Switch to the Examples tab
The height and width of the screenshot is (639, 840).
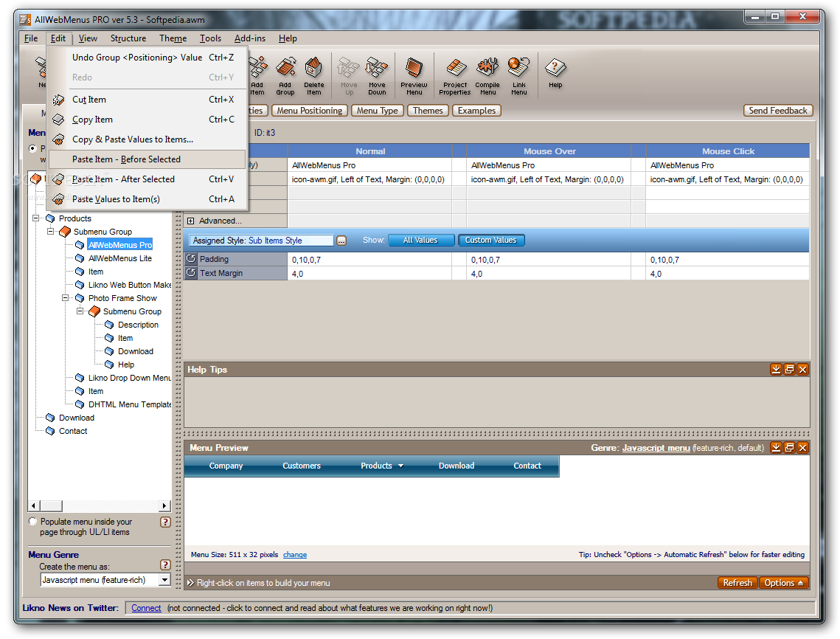(476, 111)
